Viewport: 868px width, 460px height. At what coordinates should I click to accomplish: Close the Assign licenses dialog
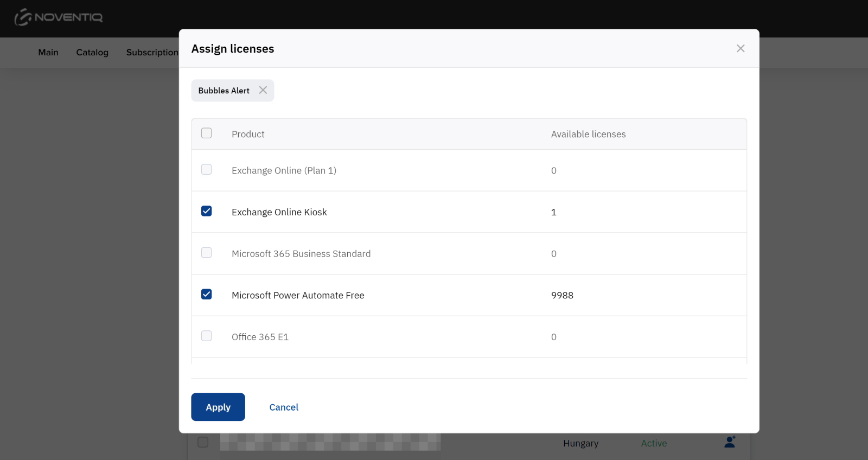(741, 48)
